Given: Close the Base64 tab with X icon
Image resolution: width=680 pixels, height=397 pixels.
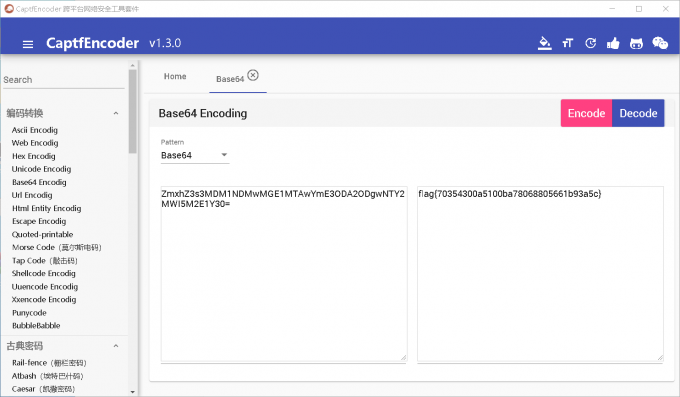Looking at the screenshot, I should coord(253,75).
